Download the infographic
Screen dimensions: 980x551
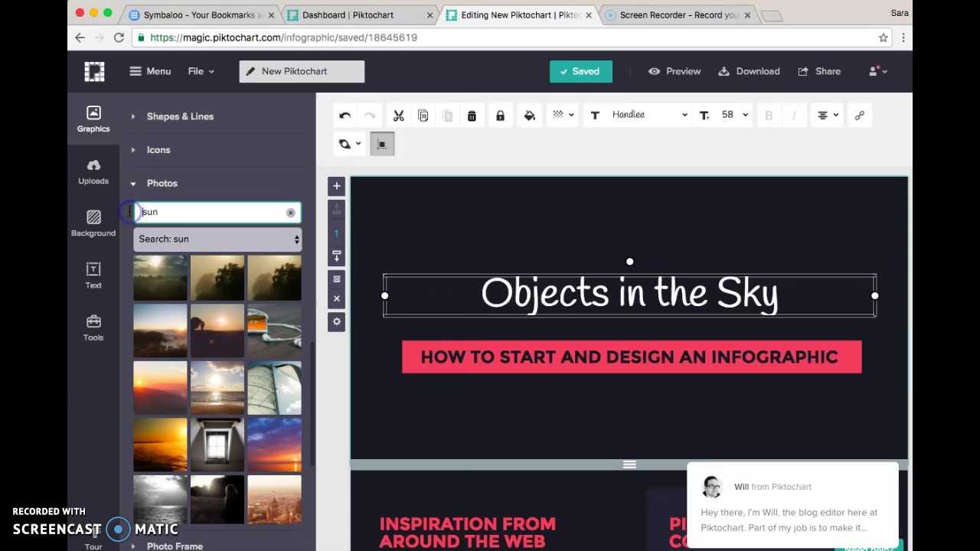(x=749, y=71)
